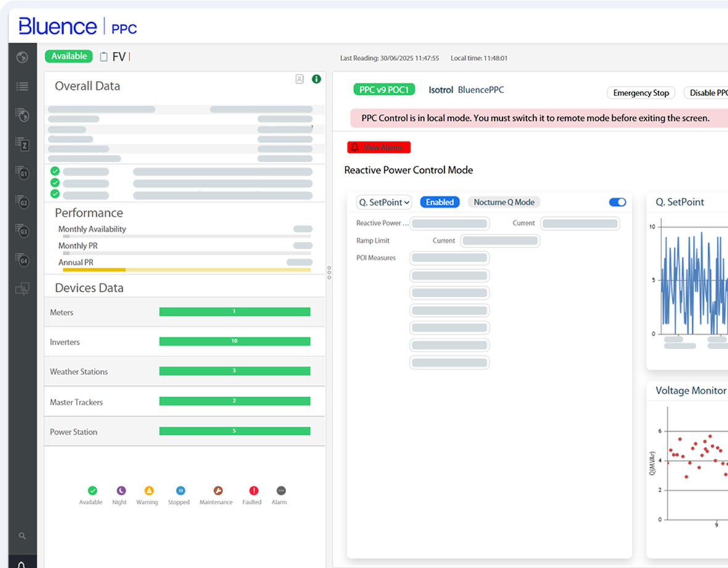Screen dimensions: 728x568
Task: Click the Meters device row label
Action: coord(61,313)
